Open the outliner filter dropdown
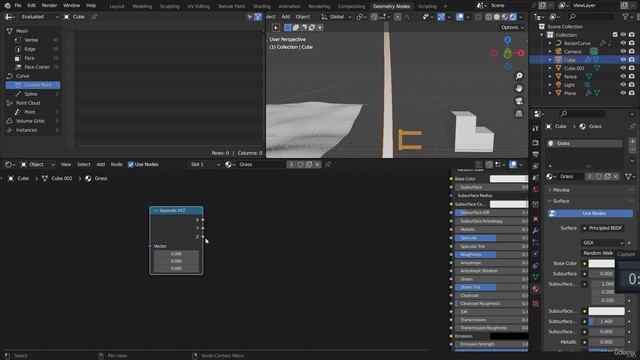 [627, 17]
